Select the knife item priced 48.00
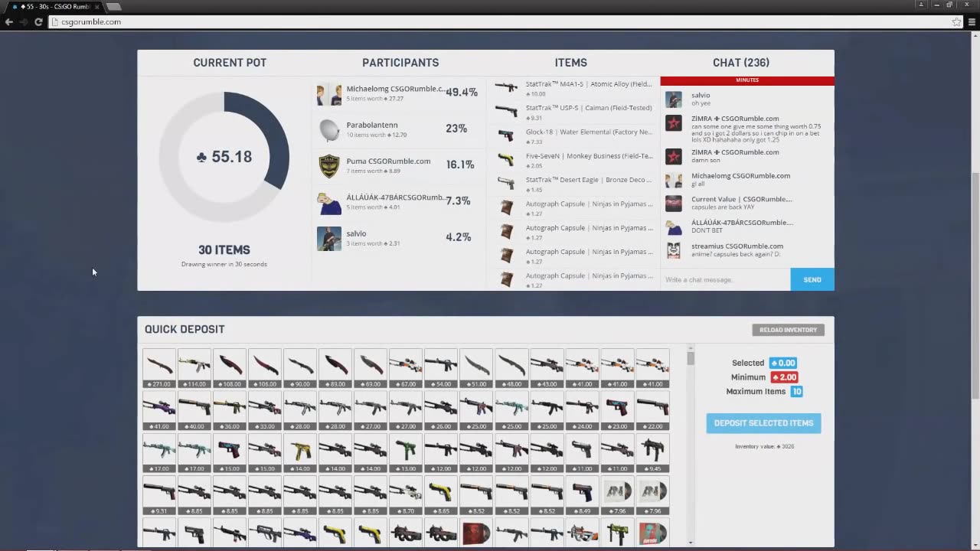The width and height of the screenshot is (980, 551). tap(511, 369)
